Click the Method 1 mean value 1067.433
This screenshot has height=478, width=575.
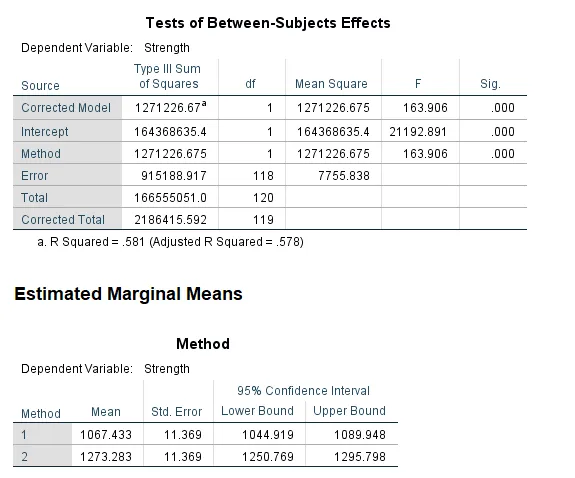(x=106, y=435)
